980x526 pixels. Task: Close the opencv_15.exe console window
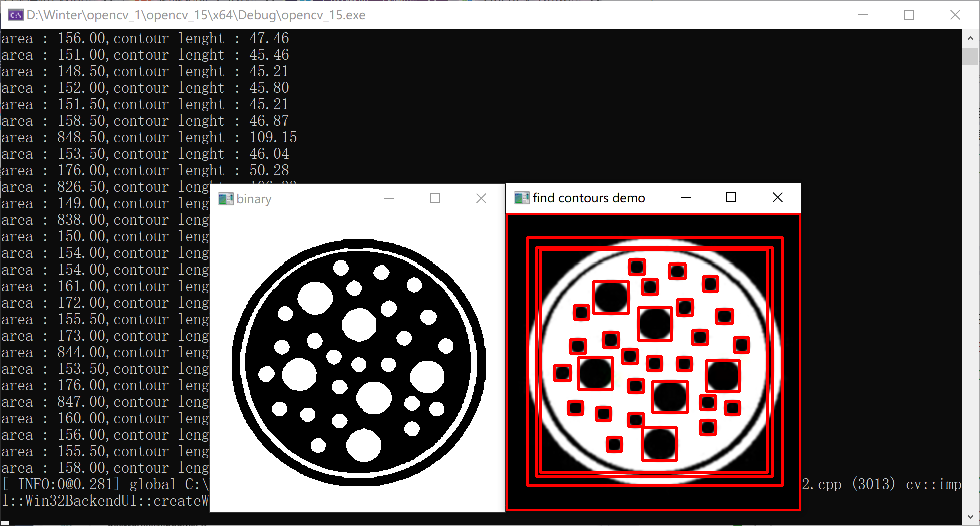[x=955, y=15]
